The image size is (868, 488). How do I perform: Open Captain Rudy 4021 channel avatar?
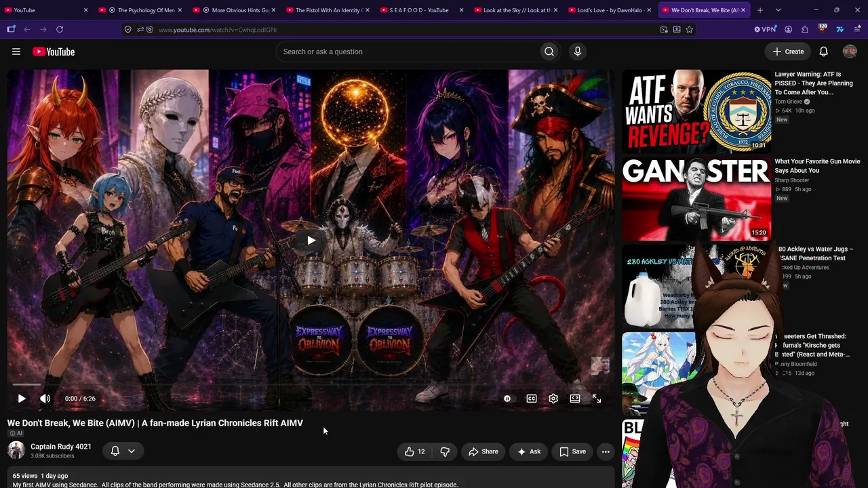[x=16, y=450]
